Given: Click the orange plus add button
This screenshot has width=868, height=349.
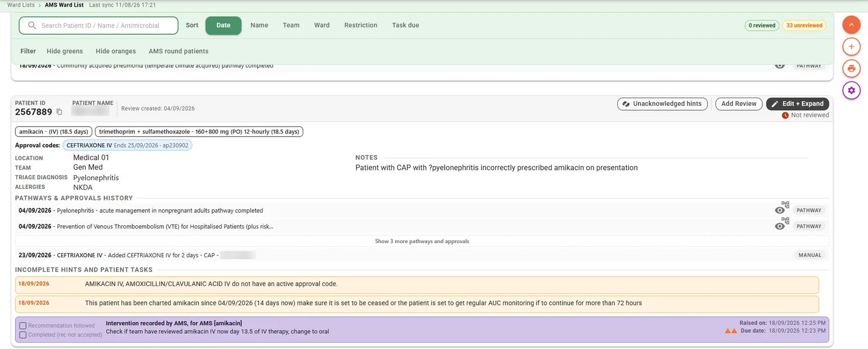Looking at the screenshot, I should [851, 47].
